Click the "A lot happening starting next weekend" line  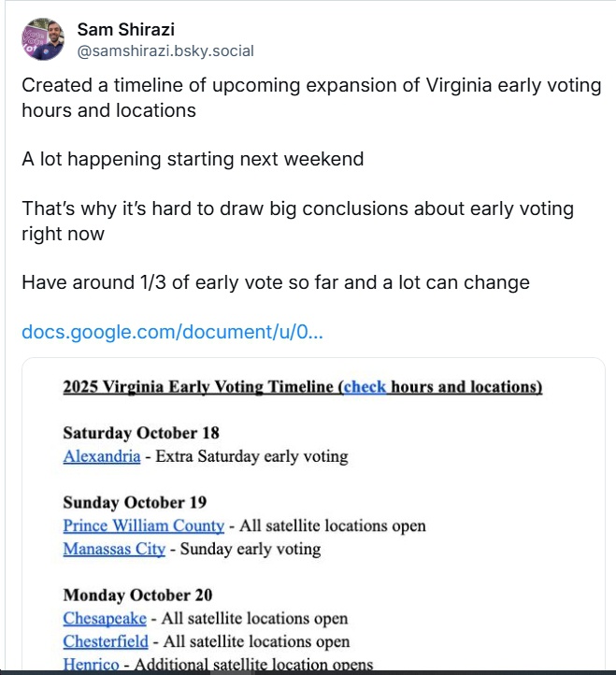tap(193, 159)
